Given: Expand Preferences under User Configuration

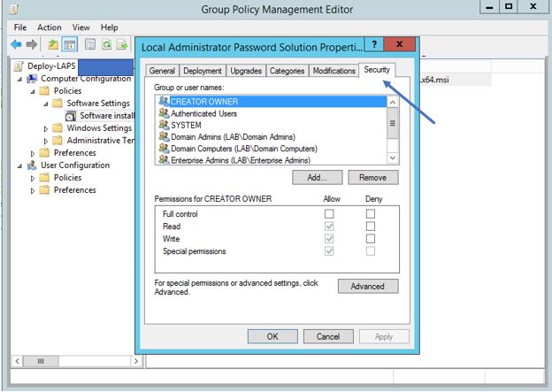Looking at the screenshot, I should pos(33,191).
